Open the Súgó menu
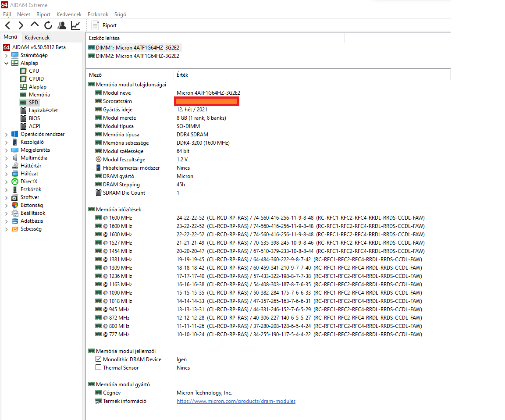 pyautogui.click(x=120, y=14)
